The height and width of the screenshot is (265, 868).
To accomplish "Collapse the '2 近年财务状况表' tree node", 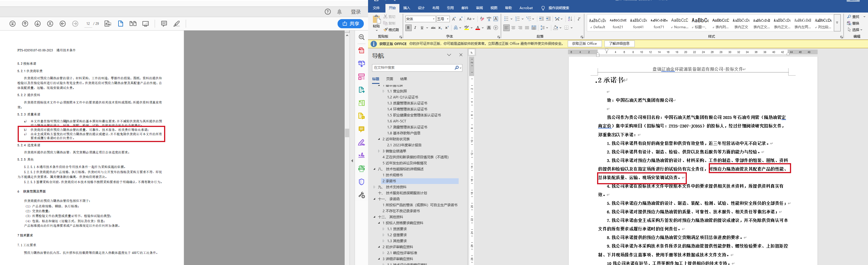I will click(379, 139).
